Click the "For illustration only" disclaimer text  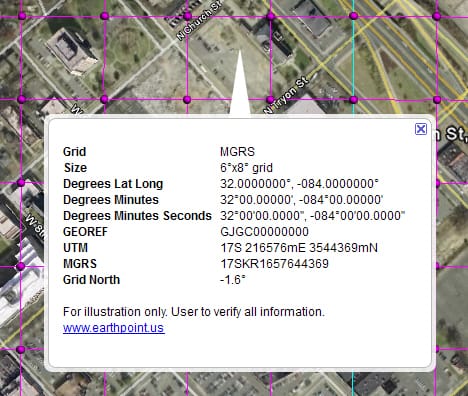tap(194, 312)
